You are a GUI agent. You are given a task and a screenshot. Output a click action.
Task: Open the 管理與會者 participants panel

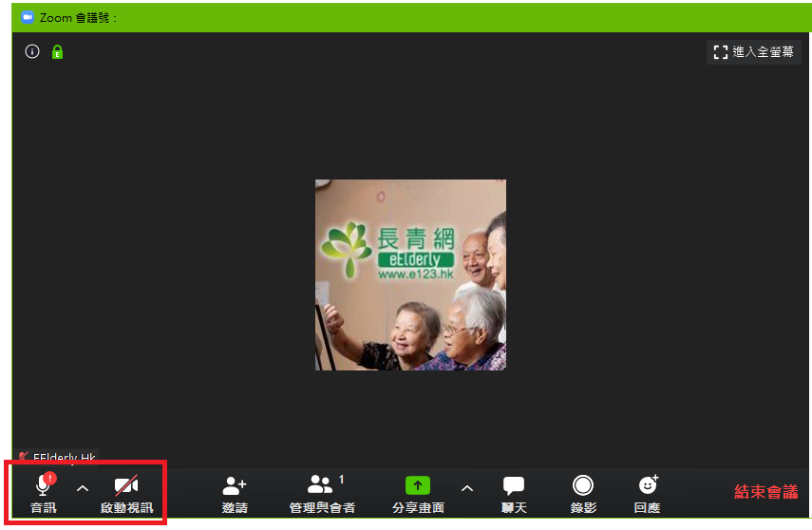(321, 485)
